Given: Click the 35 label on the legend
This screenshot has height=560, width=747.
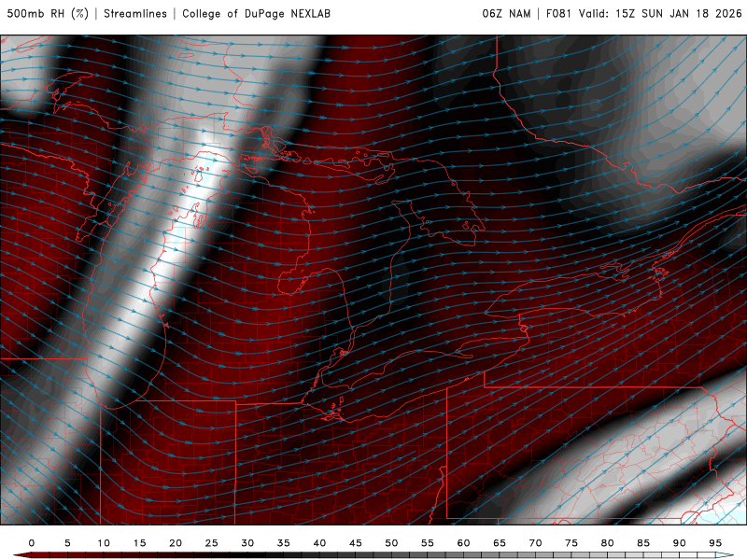Looking at the screenshot, I should (284, 543).
